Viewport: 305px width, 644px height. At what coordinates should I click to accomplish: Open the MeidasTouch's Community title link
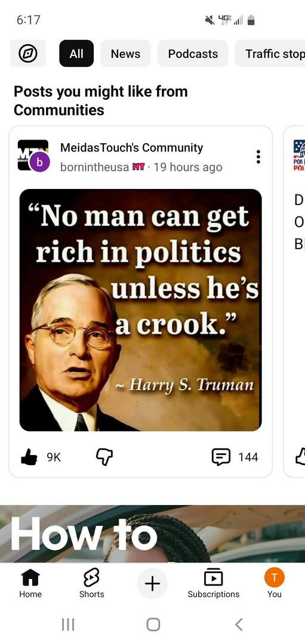pos(131,148)
